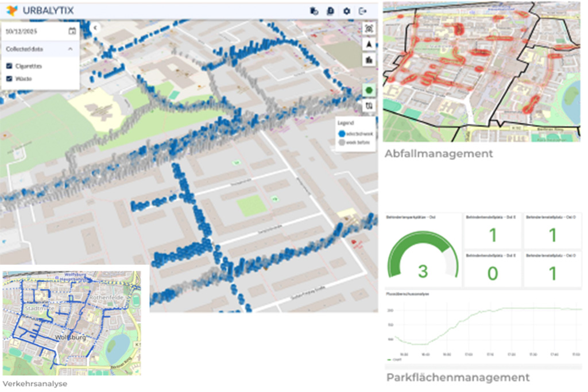
Task: Click the second document icon beside settings gear
Action: [x=330, y=11]
